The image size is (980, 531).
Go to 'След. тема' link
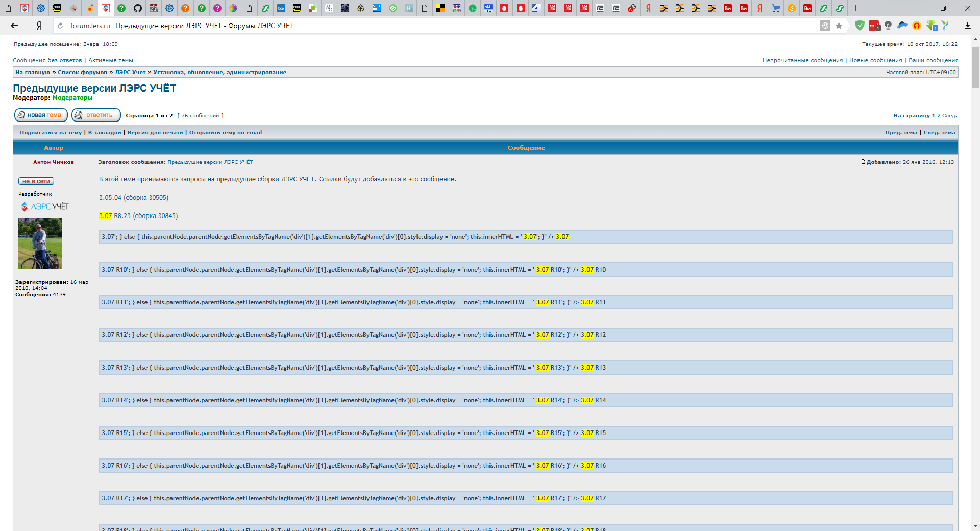[939, 133]
